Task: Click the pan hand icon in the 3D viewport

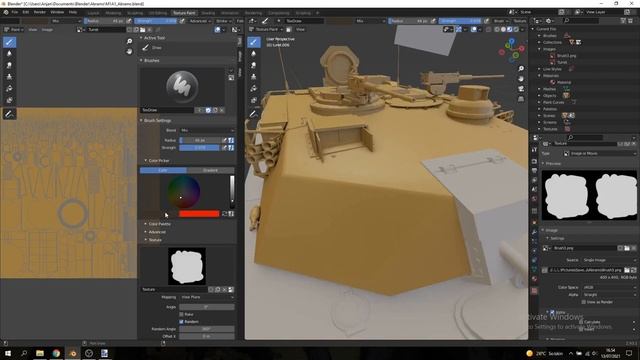Action: (x=521, y=78)
